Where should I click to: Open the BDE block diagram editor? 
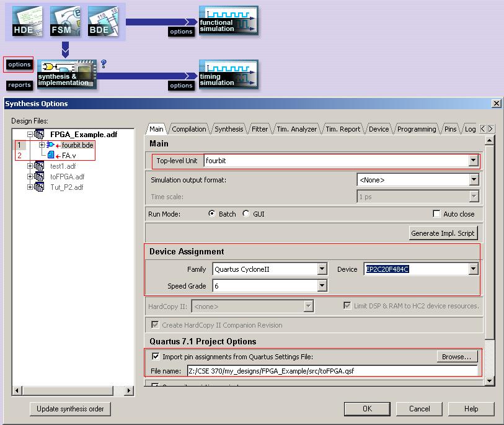point(103,21)
